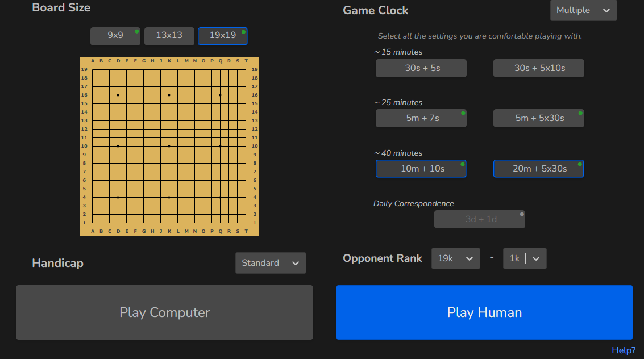Choose the 13x13 board size
This screenshot has height=359, width=644.
coord(169,36)
